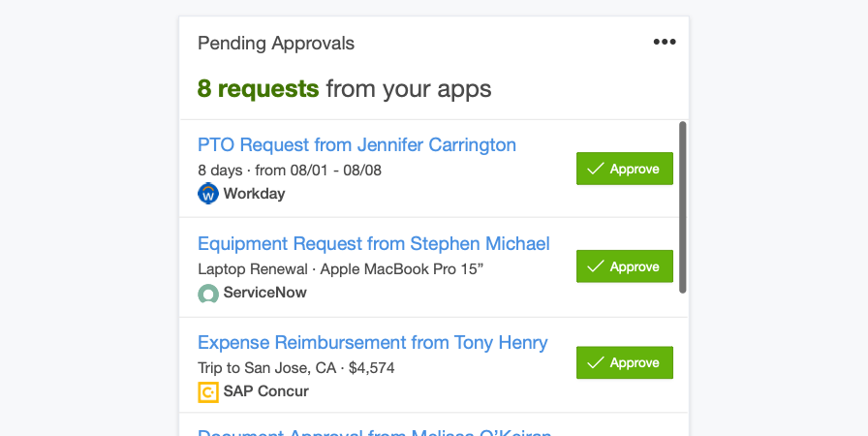Click the SAP Concur app icon
Viewport: 868px width, 436px height.
point(208,391)
